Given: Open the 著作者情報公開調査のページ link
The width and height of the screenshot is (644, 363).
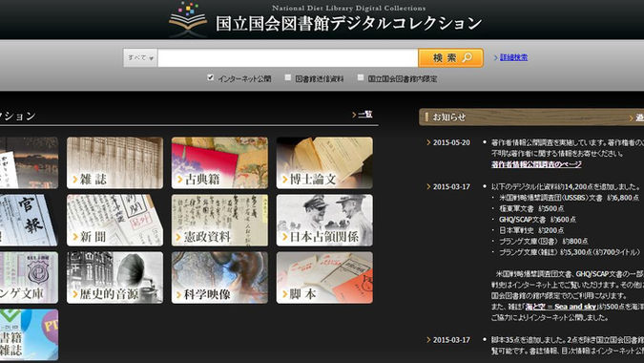Looking at the screenshot, I should pos(536,164).
